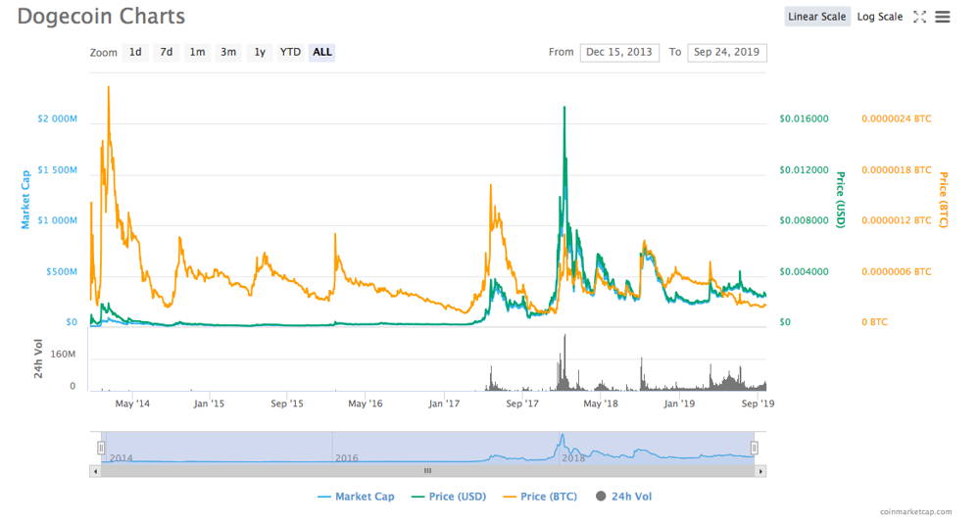Screen dimensions: 980x522
Task: Click the coinmarketcap.com credit link
Action: [x=915, y=512]
